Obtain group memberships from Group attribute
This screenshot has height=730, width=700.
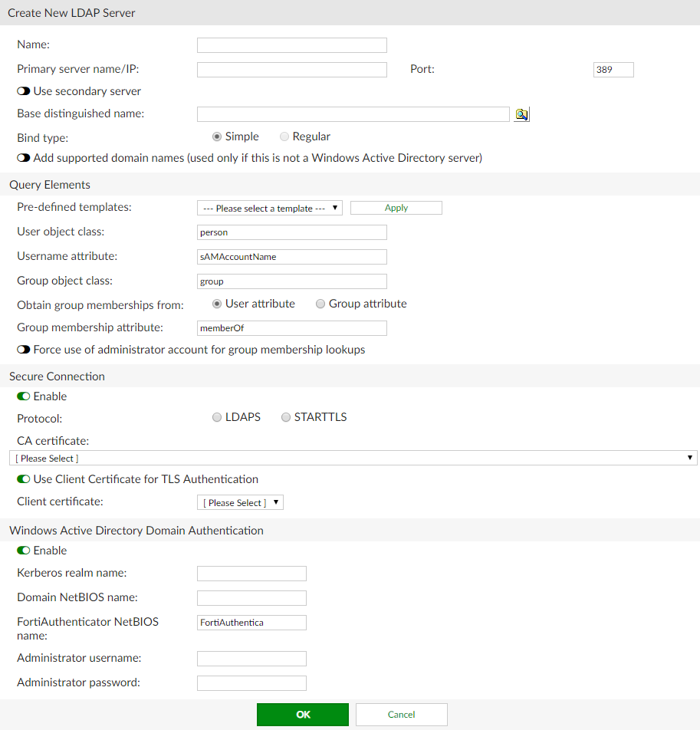[320, 303]
